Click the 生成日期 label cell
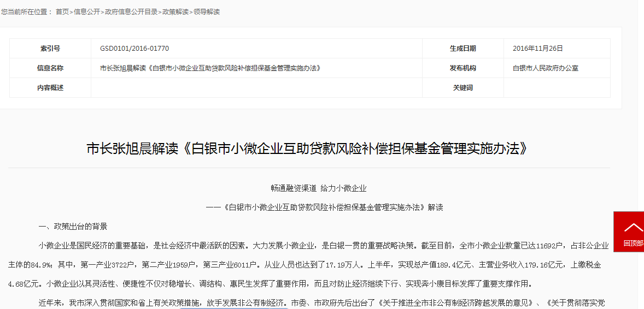The image size is (644, 309). 462,49
